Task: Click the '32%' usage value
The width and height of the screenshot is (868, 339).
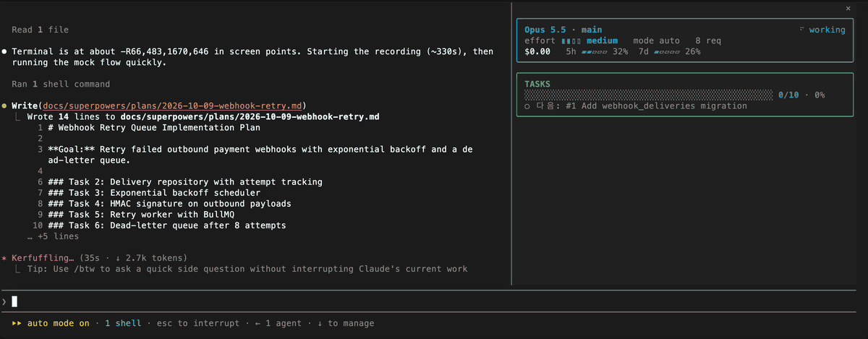Action: (x=620, y=52)
